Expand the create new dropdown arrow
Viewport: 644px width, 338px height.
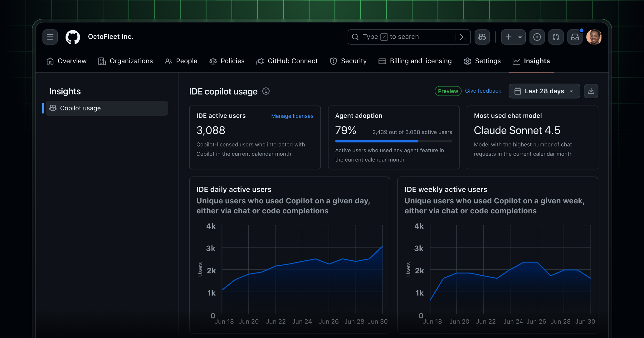[x=519, y=37]
